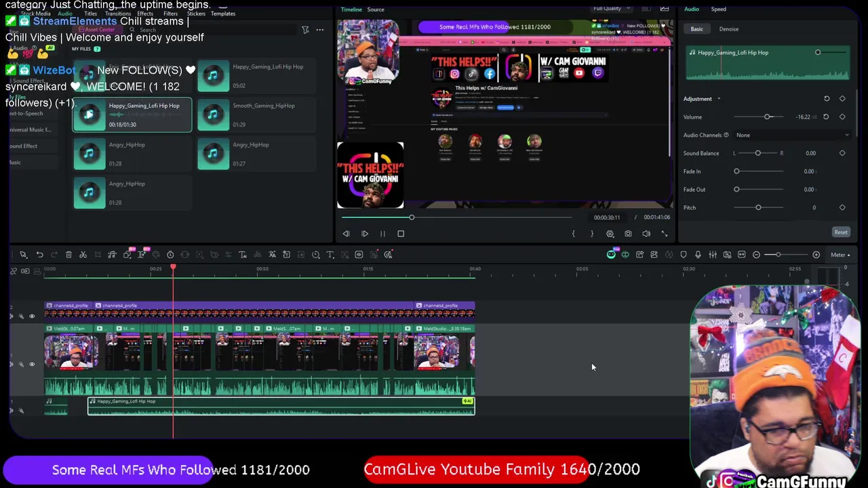
Task: Click the Stop square button under preview
Action: tap(401, 234)
